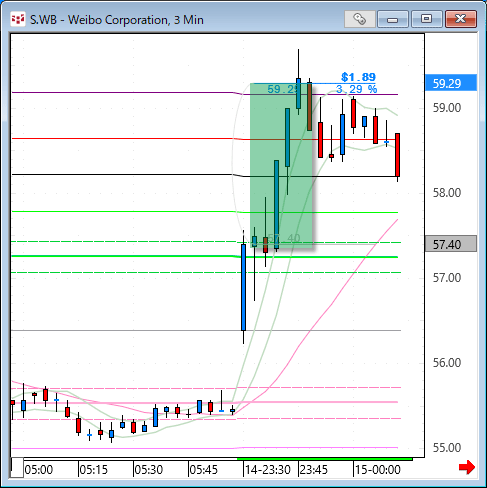Click the chart title S.WB - Weibo Corporation
Image resolution: width=487 pixels, height=488 pixels.
117,20
